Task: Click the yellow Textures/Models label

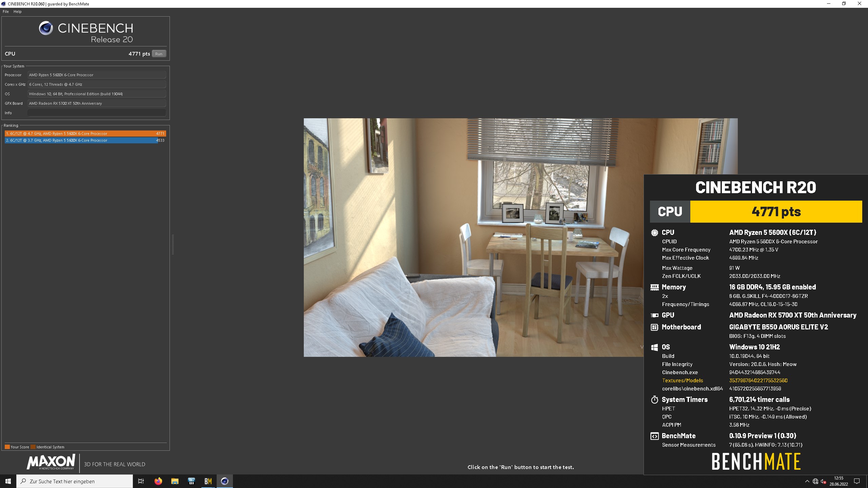Action: click(683, 381)
